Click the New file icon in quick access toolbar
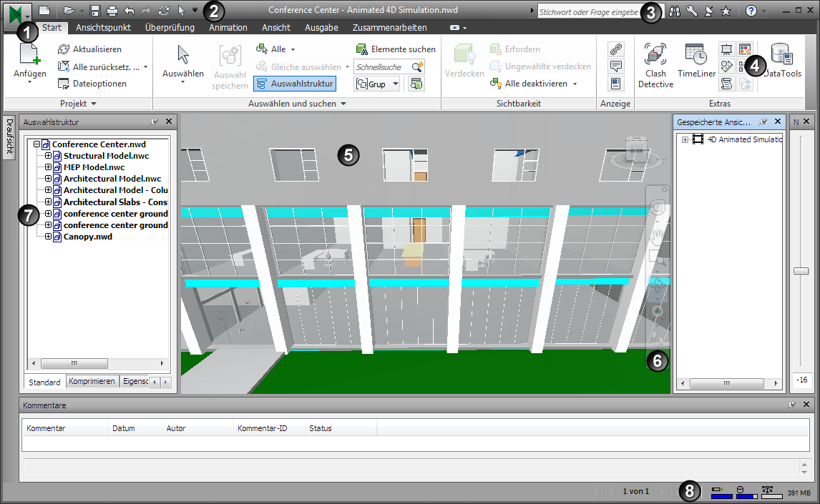Image resolution: width=820 pixels, height=504 pixels. coord(44,10)
